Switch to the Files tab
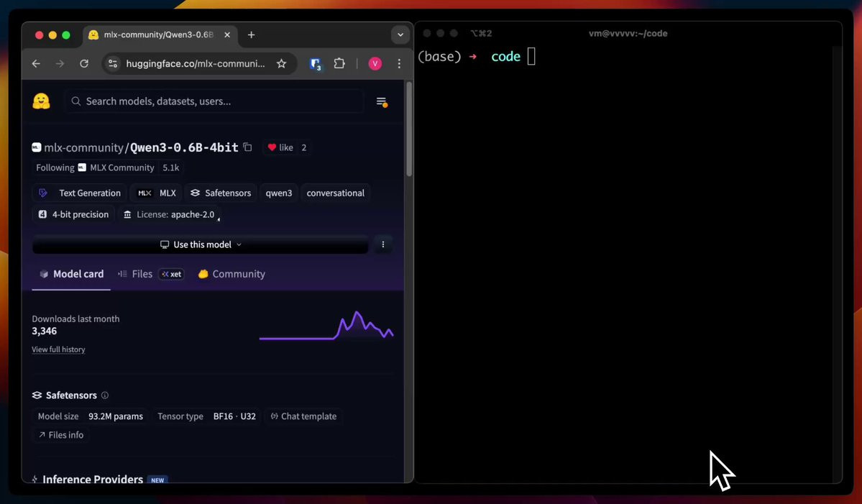The width and height of the screenshot is (862, 504). [x=135, y=274]
